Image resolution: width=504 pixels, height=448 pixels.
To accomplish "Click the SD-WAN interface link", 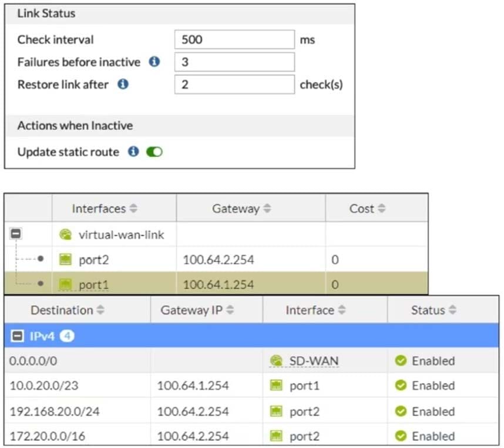I will [x=314, y=361].
